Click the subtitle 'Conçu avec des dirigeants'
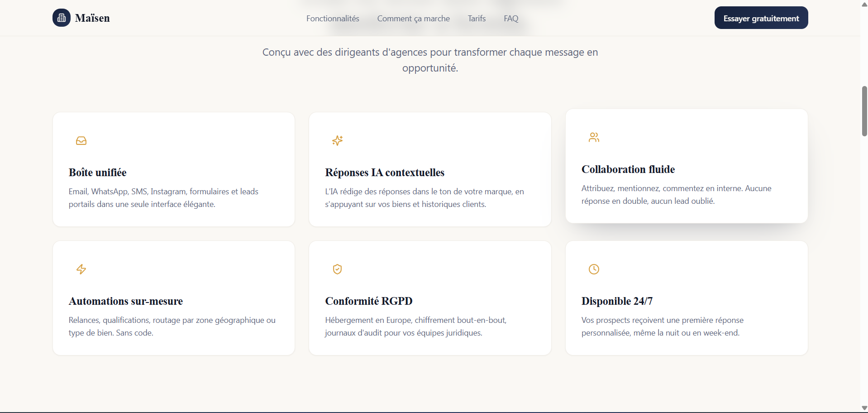Screen dimensions: 868x413 pyautogui.click(x=430, y=60)
